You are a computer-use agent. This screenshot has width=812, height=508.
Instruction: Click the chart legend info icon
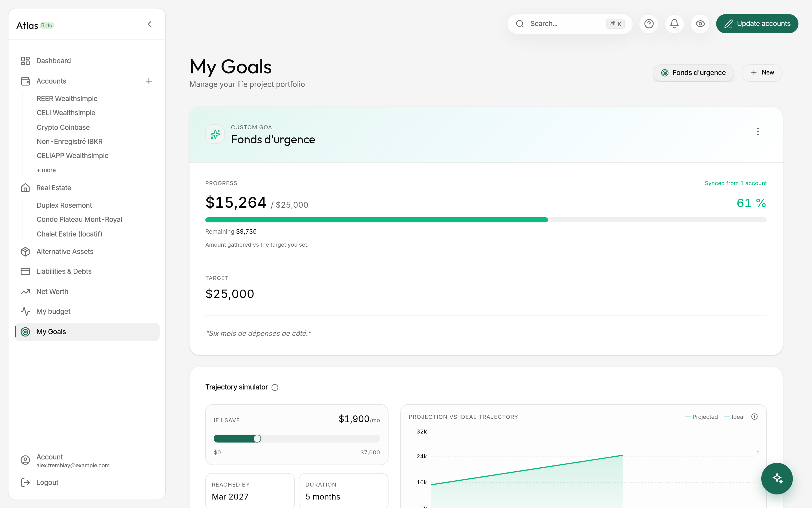[754, 417]
